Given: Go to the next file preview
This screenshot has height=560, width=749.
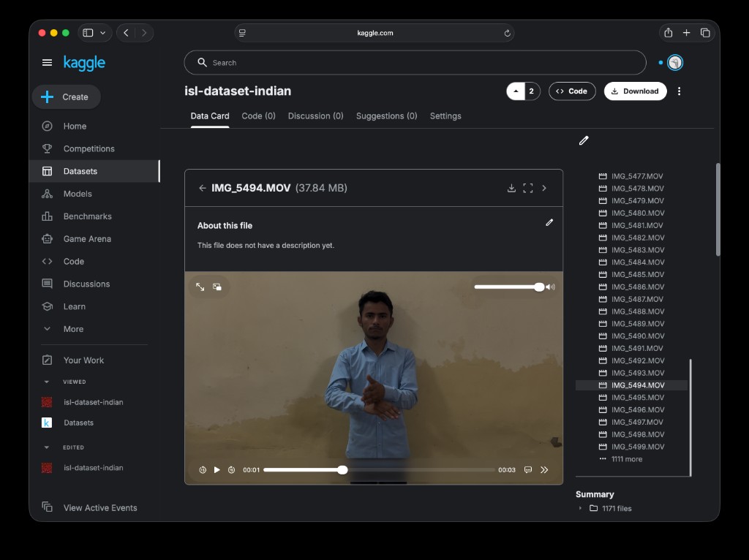Looking at the screenshot, I should 544,188.
